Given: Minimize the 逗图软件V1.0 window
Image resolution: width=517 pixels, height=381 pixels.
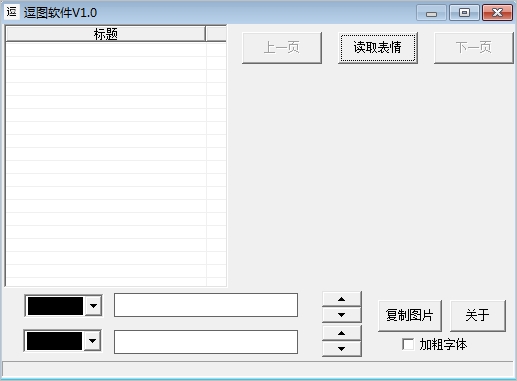Looking at the screenshot, I should point(431,13).
